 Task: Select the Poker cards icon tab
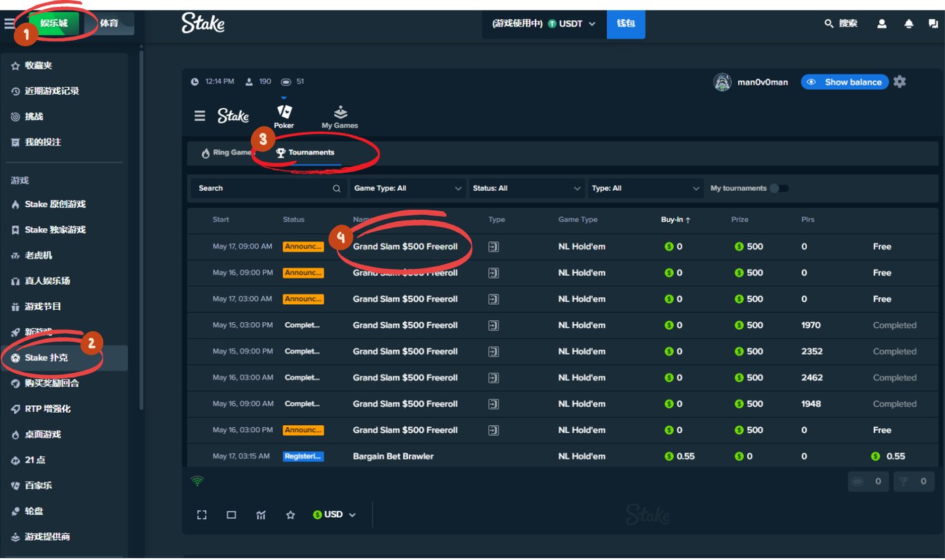point(284,117)
